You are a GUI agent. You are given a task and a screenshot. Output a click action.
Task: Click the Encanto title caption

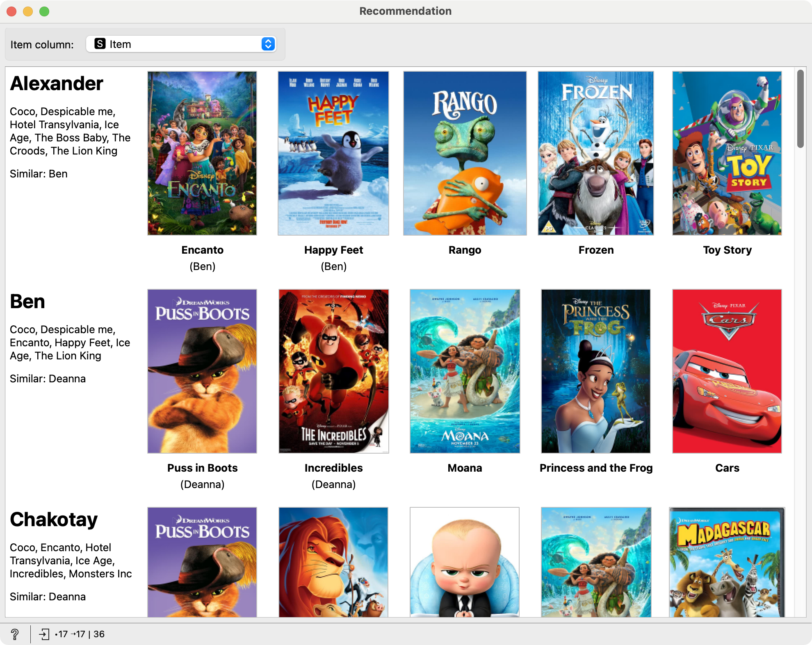point(202,250)
